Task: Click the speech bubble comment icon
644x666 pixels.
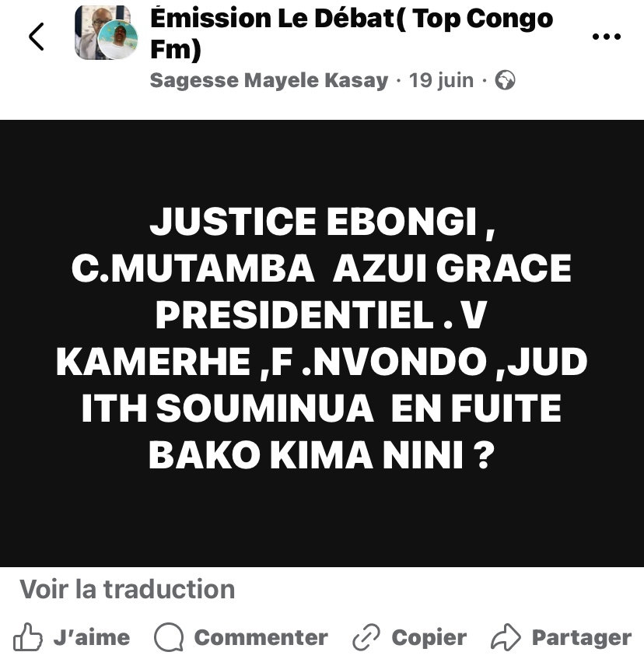Action: (168, 638)
